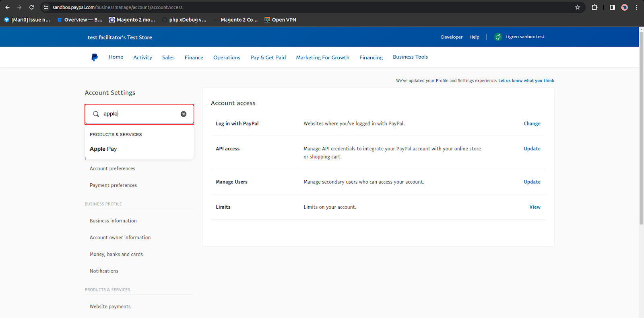Open the Magento 2 mo... bookmark
Screen dimensions: 644x318
tap(132, 20)
